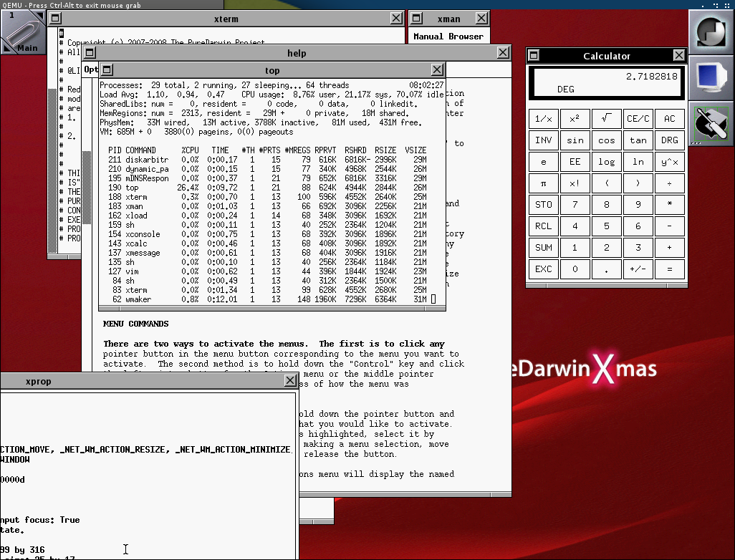This screenshot has height=560, width=735.
Task: Select the xload process row in top
Action: coord(267,216)
